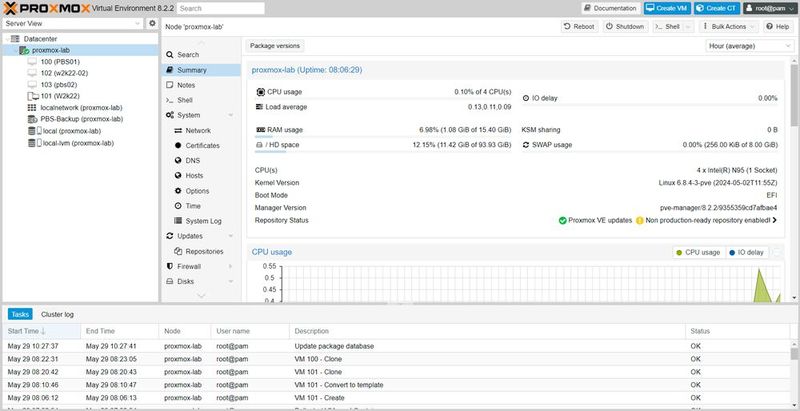The height and width of the screenshot is (411, 800).
Task: Open repository status details arrow
Action: (774, 220)
